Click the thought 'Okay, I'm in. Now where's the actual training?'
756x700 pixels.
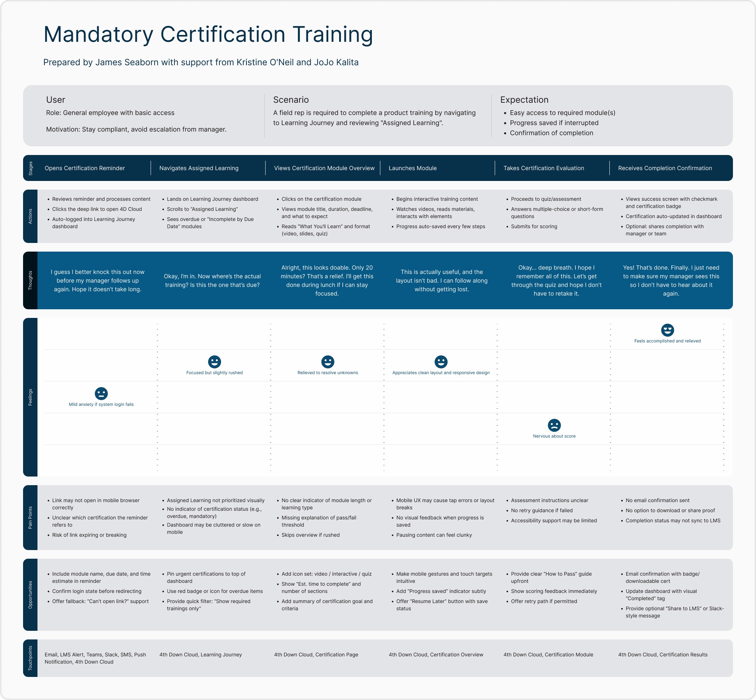point(212,280)
